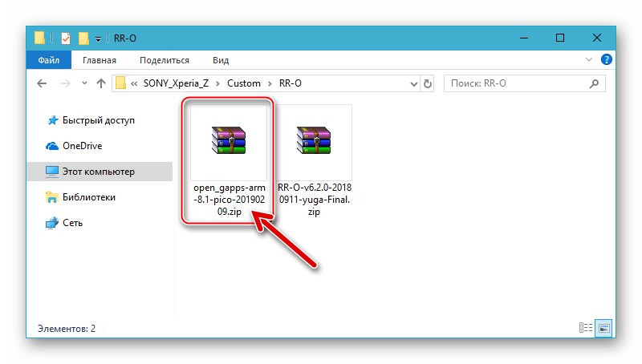Click the OneDrive cloud icon
The image size is (642, 364).
[52, 146]
